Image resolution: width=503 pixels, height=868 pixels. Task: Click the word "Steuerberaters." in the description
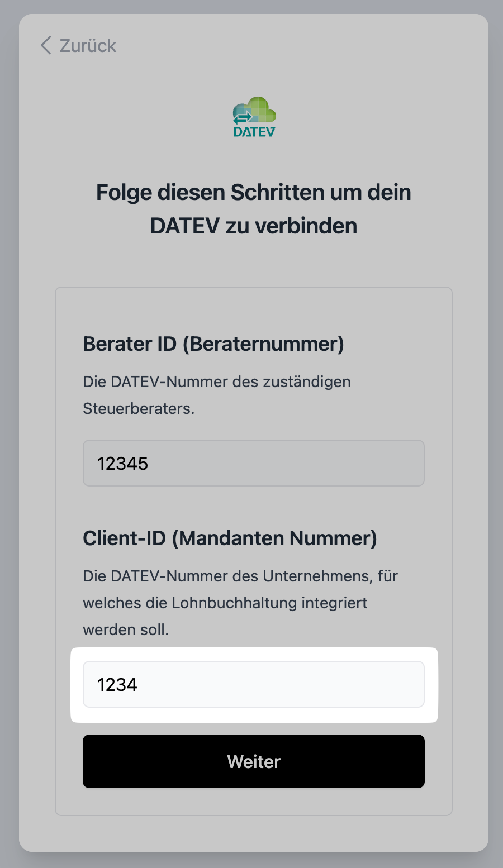[139, 409]
